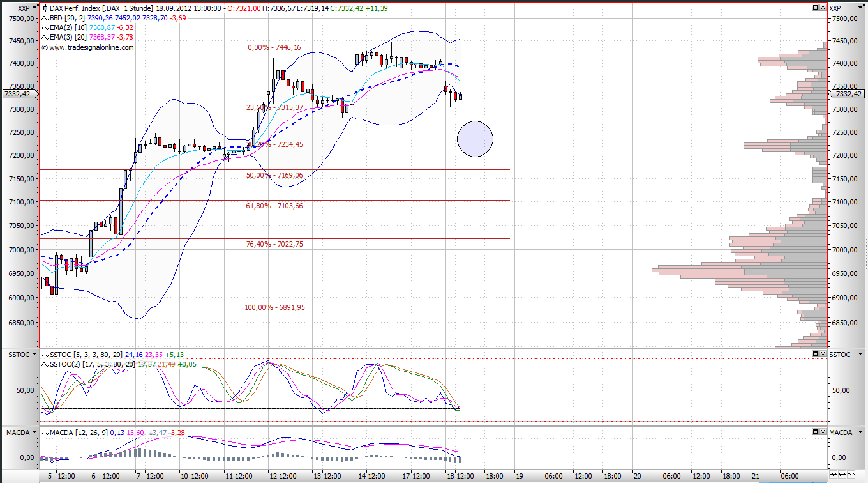This screenshot has width=868, height=483.
Task: Open the left MACDA scale dropdown arrow
Action: (x=34, y=433)
